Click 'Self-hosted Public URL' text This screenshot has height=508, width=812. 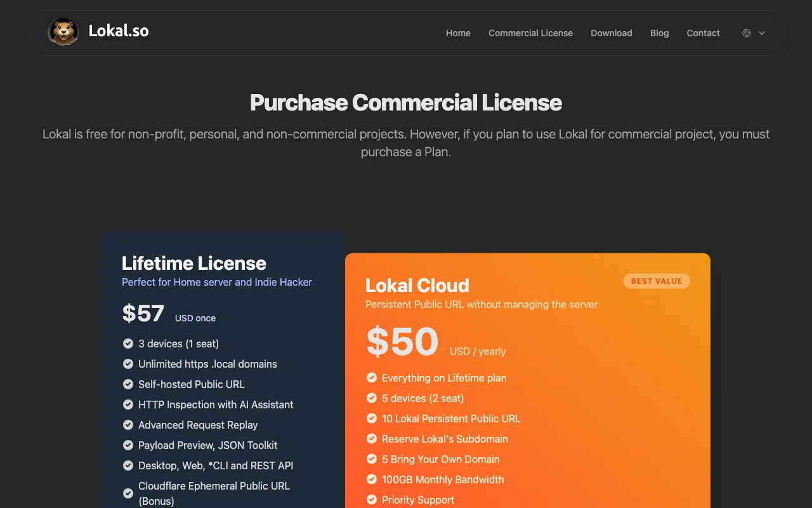coord(192,384)
